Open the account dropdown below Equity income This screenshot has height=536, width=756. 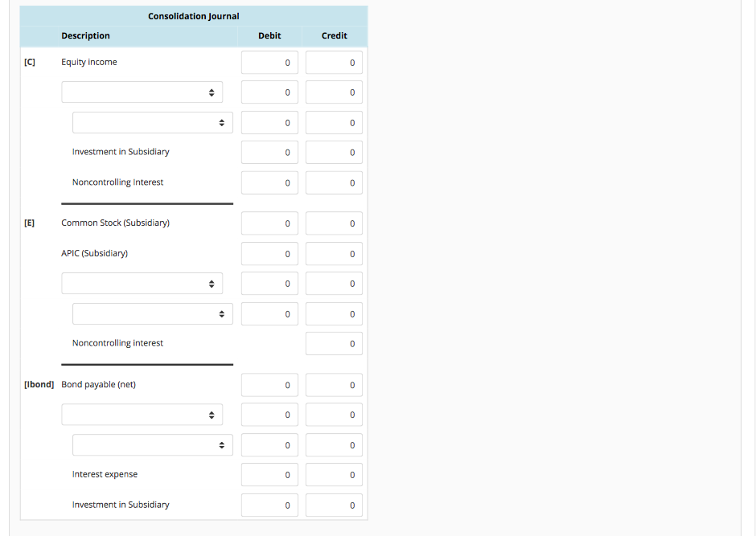(142, 92)
